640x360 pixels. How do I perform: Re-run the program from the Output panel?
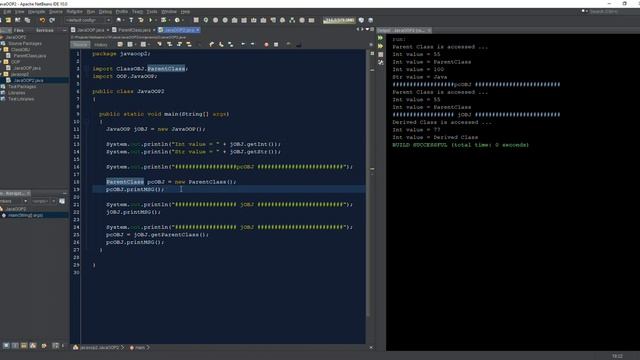(380, 38)
